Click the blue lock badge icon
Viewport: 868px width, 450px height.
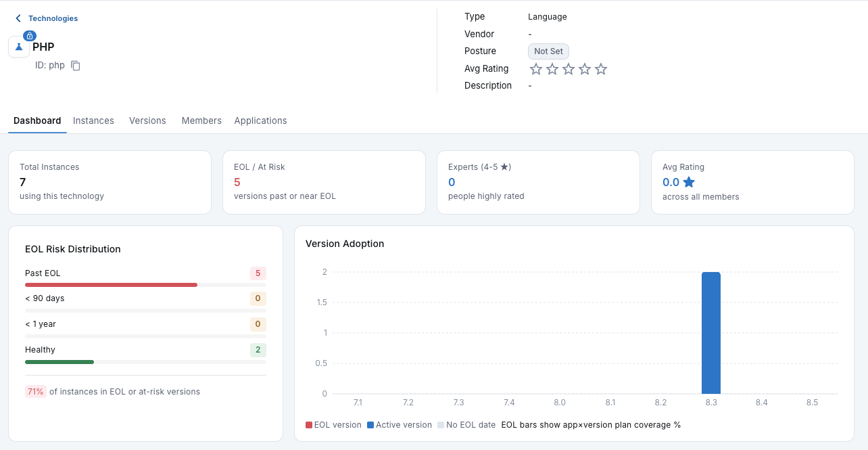[30, 36]
